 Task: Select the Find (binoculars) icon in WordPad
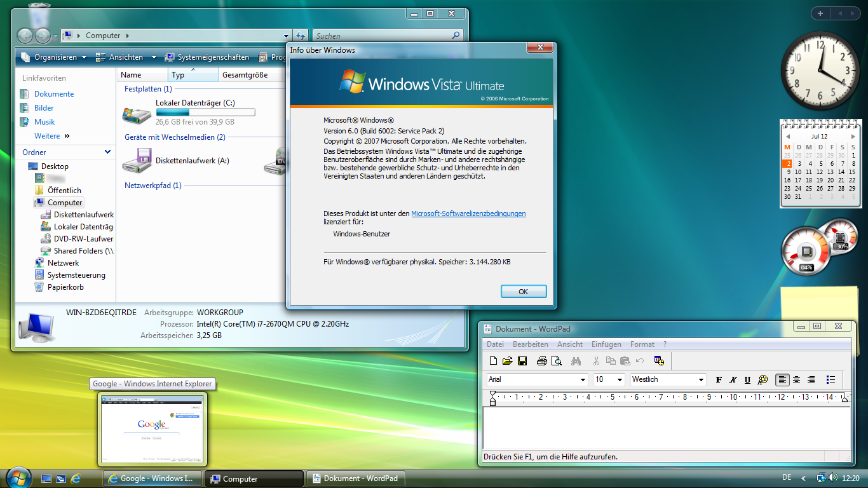coord(576,360)
